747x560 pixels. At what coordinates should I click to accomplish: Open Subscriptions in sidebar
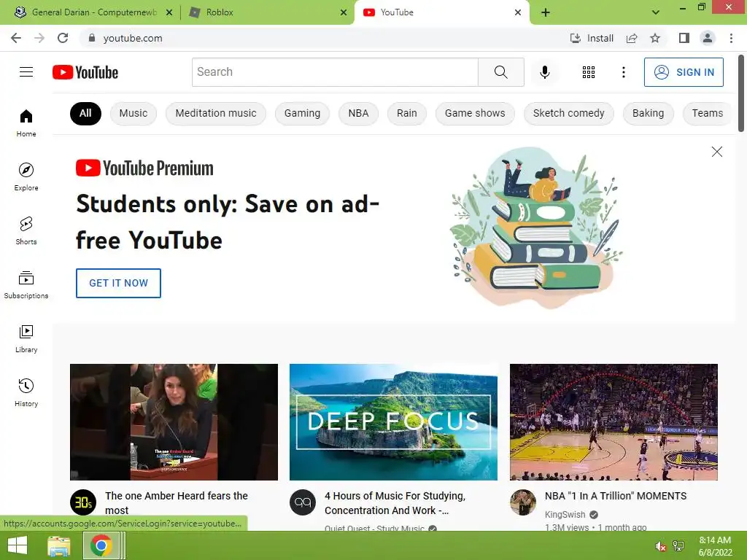[26, 284]
